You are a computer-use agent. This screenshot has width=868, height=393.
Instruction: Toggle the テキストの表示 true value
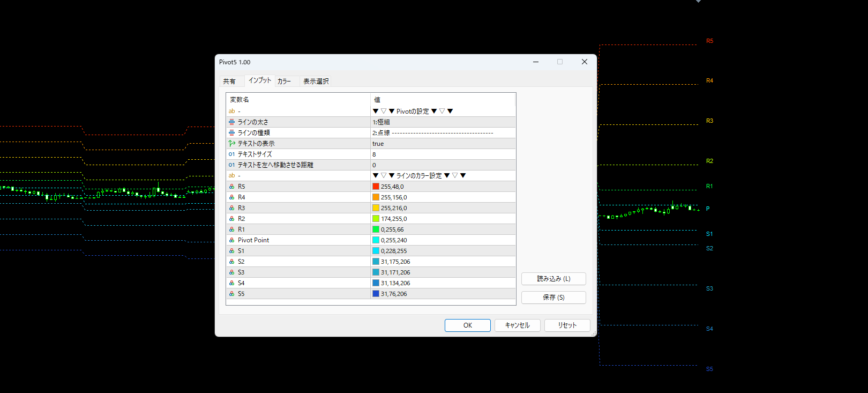(443, 144)
